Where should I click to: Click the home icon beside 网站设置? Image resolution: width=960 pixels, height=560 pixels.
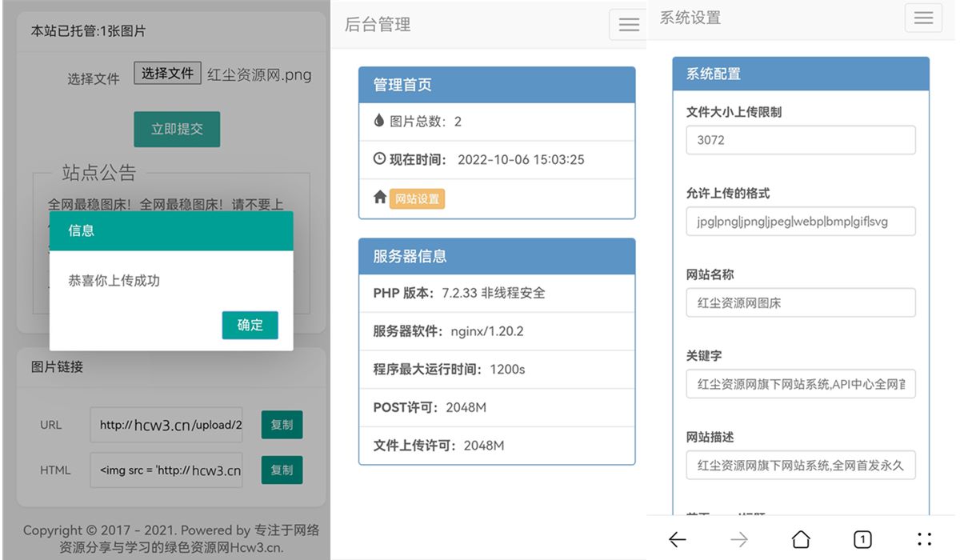pyautogui.click(x=380, y=198)
